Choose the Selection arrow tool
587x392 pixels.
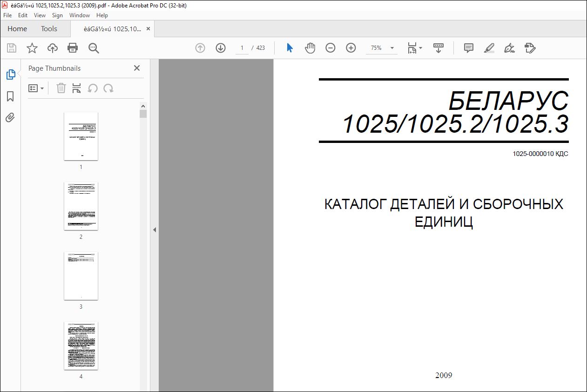290,48
